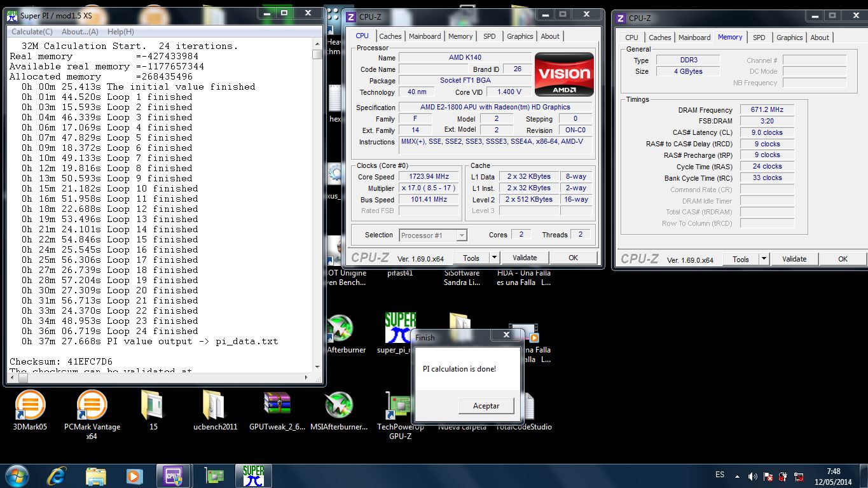Open the About...(A) menu in Super PI
Image resolution: width=868 pixels, height=488 pixels.
point(80,31)
